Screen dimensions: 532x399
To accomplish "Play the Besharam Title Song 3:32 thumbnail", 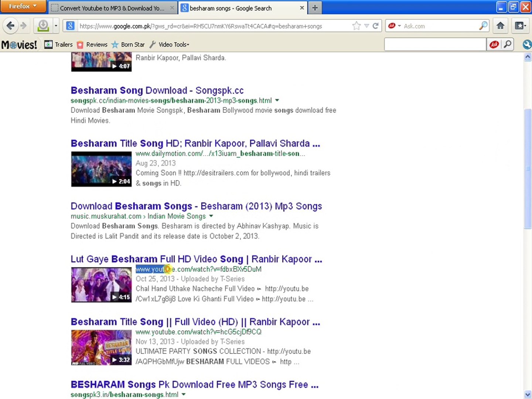I will [x=101, y=348].
